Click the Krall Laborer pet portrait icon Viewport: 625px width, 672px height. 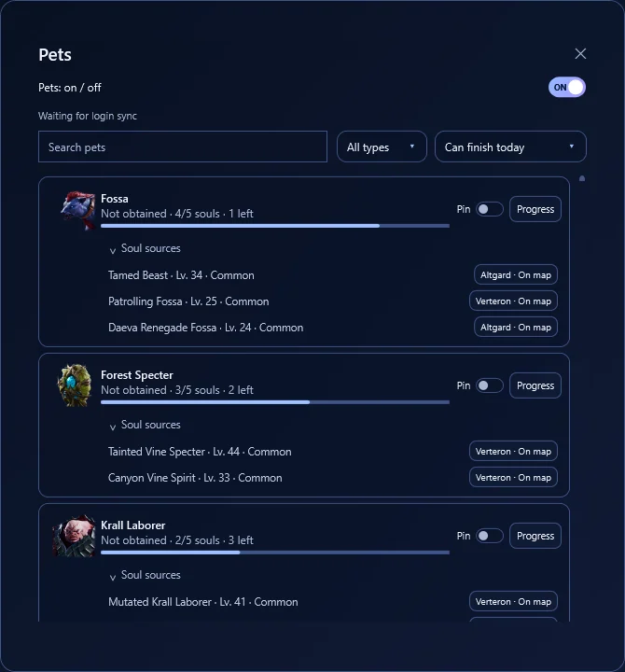(75, 536)
